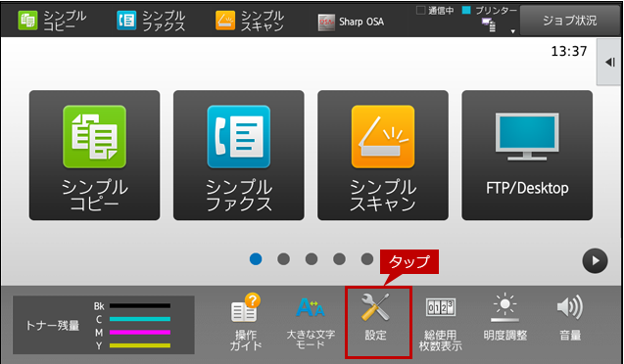Jump to the last page dot
The image size is (624, 364).
click(367, 259)
